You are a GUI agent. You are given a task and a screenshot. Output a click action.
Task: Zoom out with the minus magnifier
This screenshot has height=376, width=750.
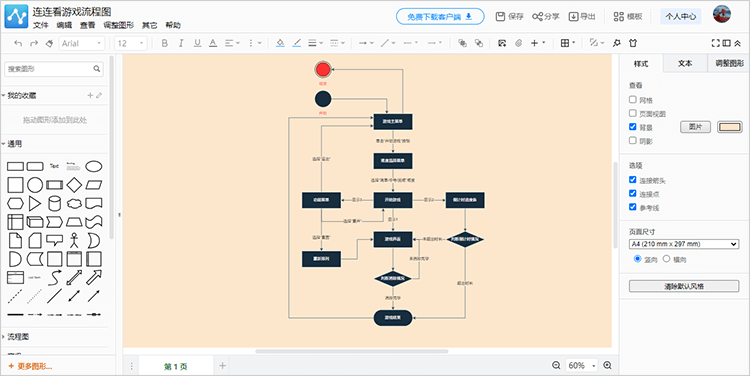(556, 365)
